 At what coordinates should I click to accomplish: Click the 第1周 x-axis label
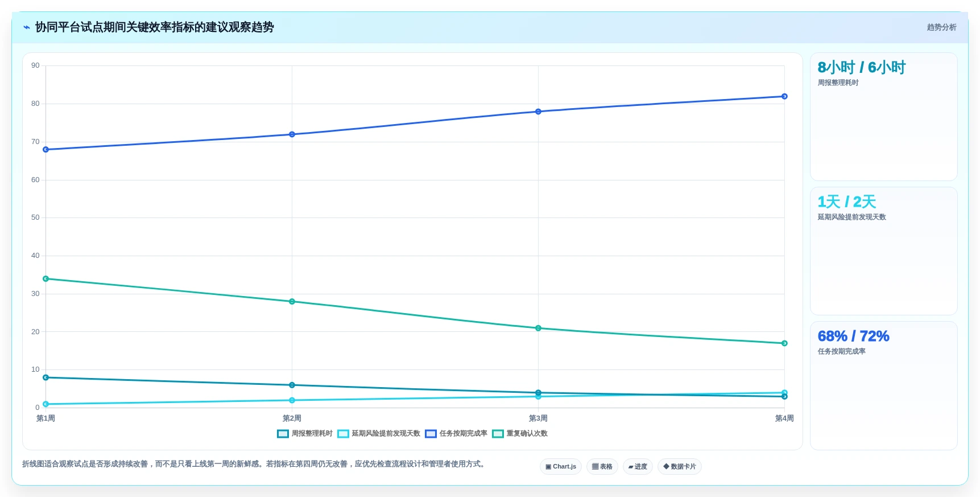coord(46,418)
